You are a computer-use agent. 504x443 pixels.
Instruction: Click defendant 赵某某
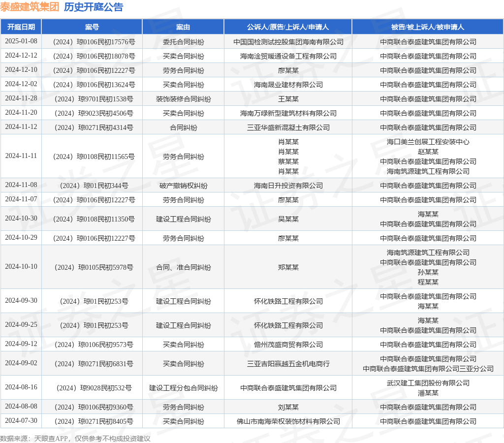(428, 152)
